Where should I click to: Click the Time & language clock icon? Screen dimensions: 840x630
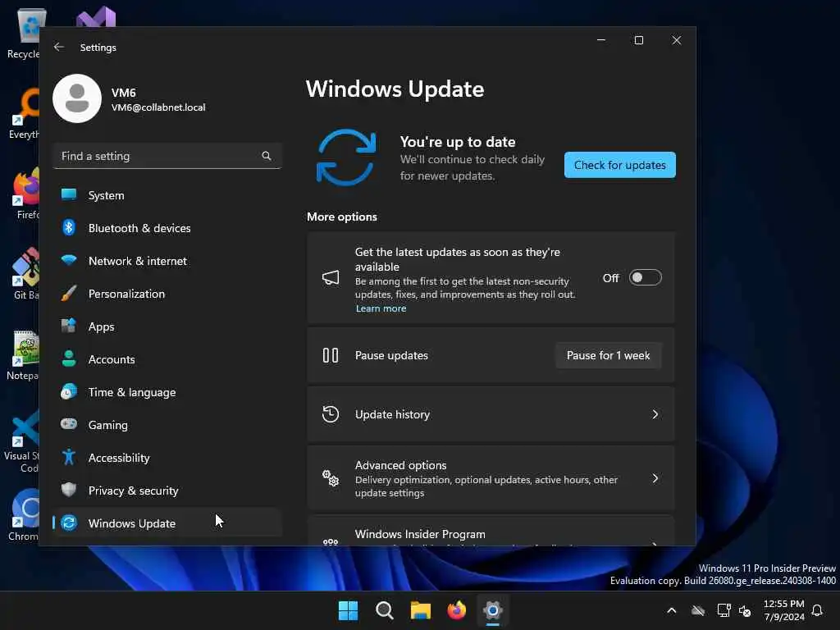click(x=69, y=392)
